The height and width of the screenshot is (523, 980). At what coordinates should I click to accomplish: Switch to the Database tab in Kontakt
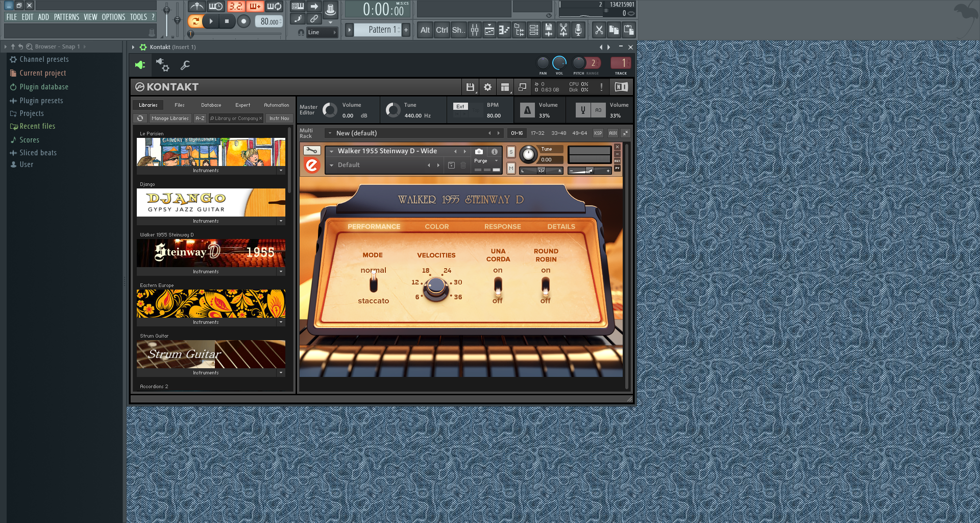pos(211,105)
